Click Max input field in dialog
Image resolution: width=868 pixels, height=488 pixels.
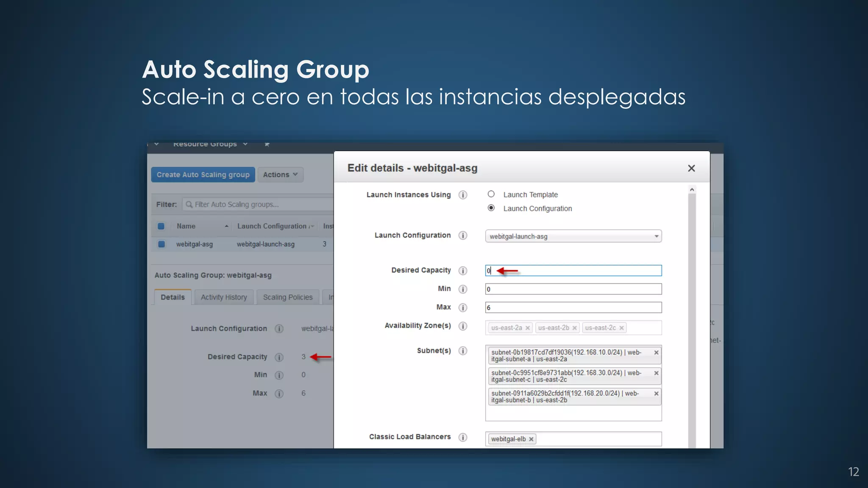[x=573, y=308]
